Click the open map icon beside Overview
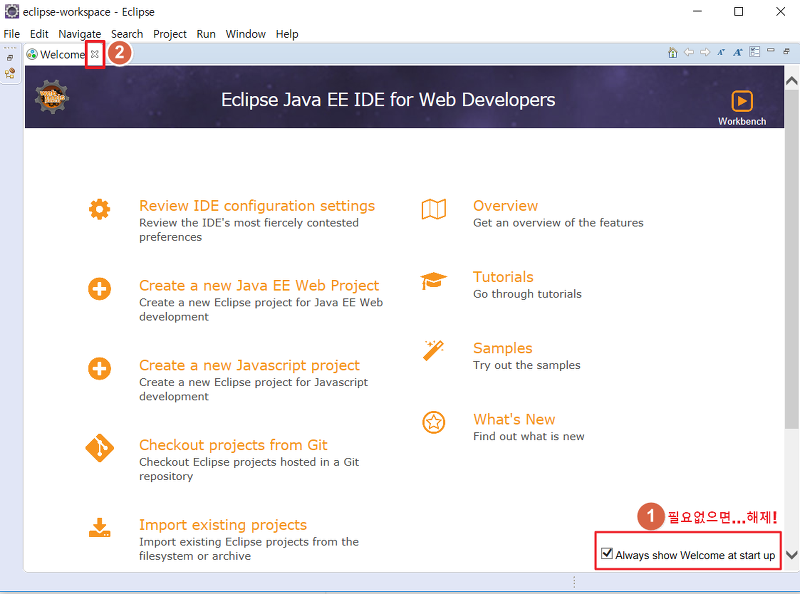Image resolution: width=800 pixels, height=594 pixels. pyautogui.click(x=434, y=209)
